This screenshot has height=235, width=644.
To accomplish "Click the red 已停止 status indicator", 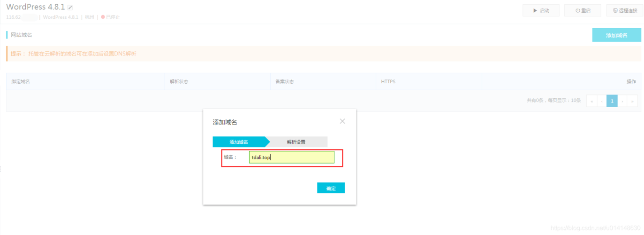I will pyautogui.click(x=111, y=17).
